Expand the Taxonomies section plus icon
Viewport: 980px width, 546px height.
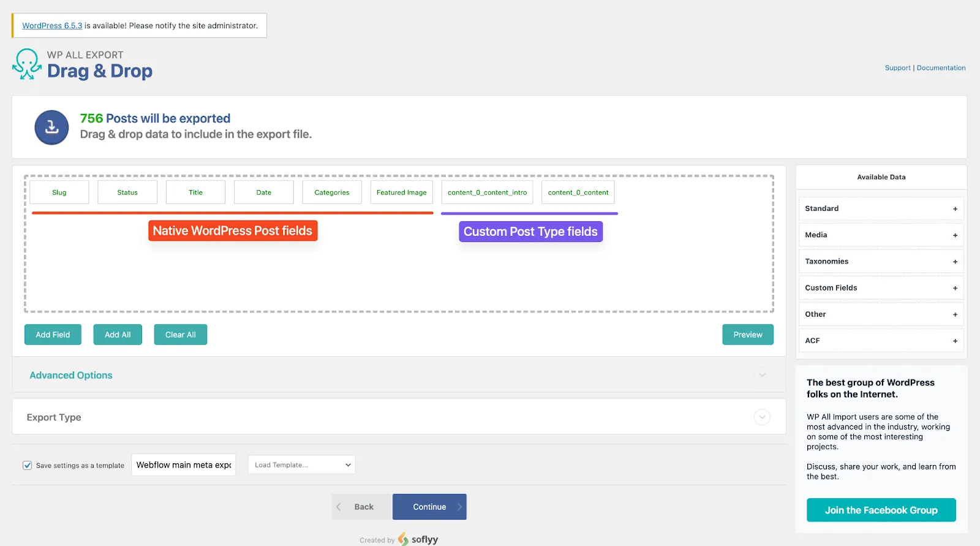click(x=955, y=262)
